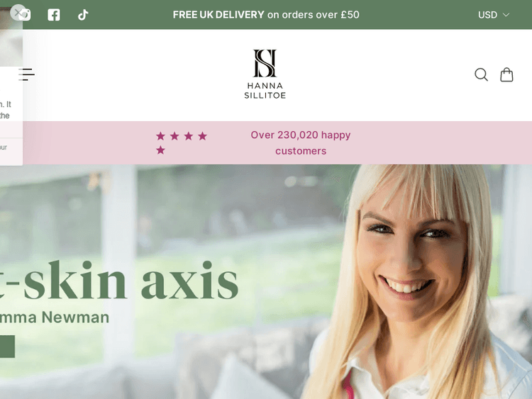
Task: Select the Emma Newman subheading
Action: 55,317
